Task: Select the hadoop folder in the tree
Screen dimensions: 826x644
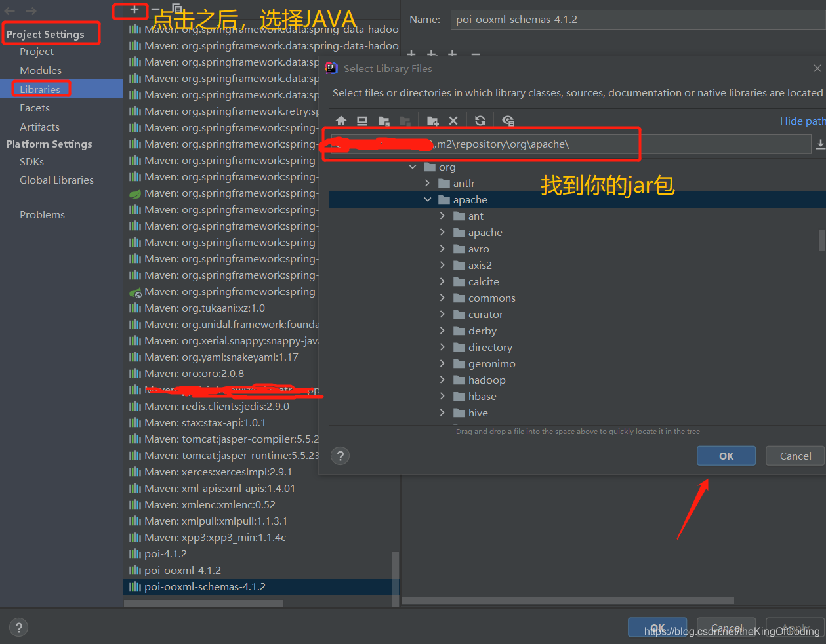Action: [x=487, y=380]
